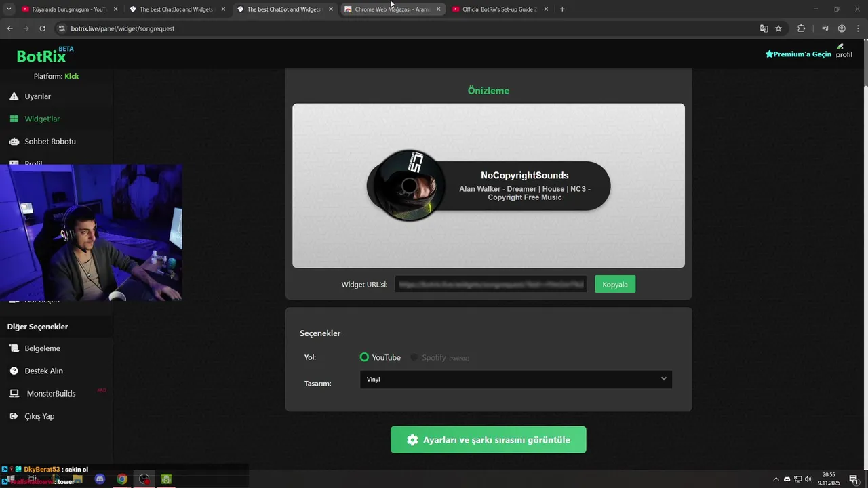Click the botrix.live address bar URL
Viewport: 868px width, 488px height.
point(123,28)
